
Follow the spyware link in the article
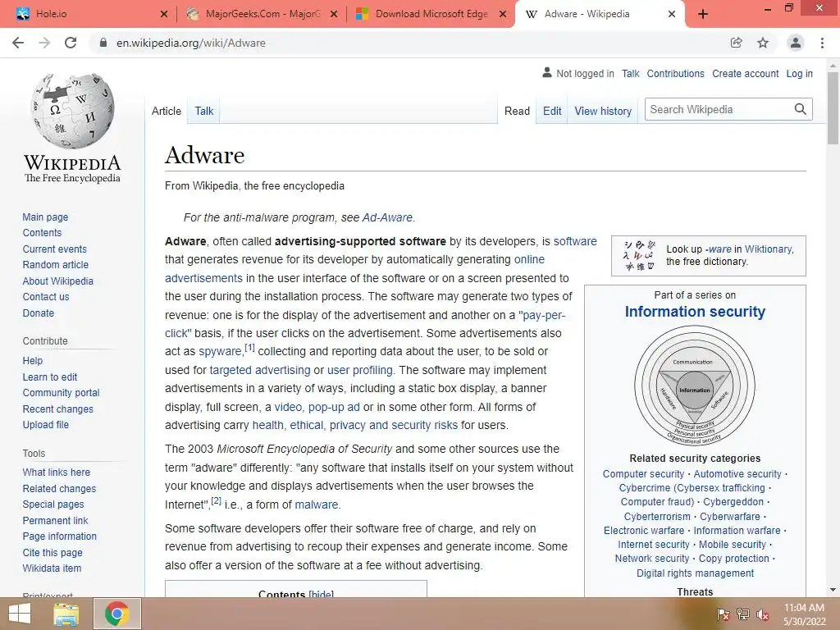click(220, 351)
